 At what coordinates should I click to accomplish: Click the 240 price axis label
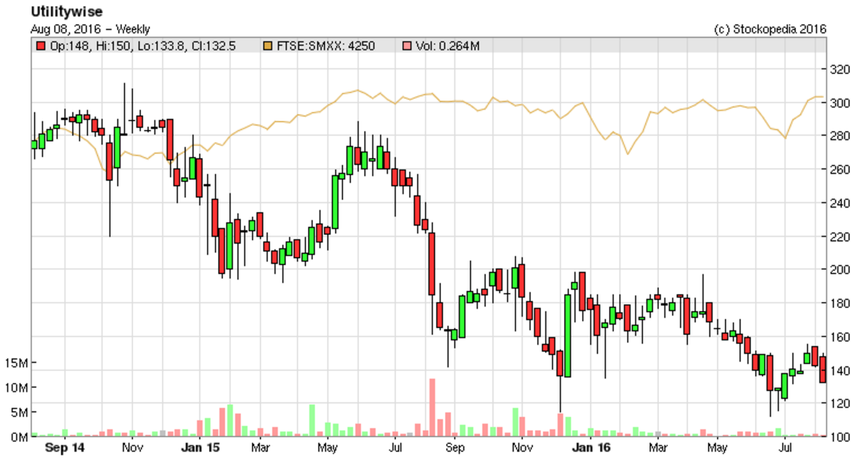pyautogui.click(x=840, y=203)
